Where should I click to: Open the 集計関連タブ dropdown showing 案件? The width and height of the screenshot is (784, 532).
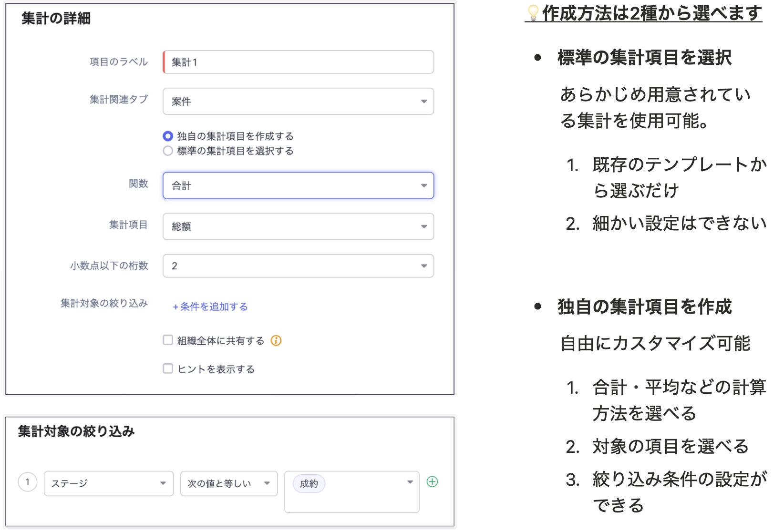click(x=298, y=101)
